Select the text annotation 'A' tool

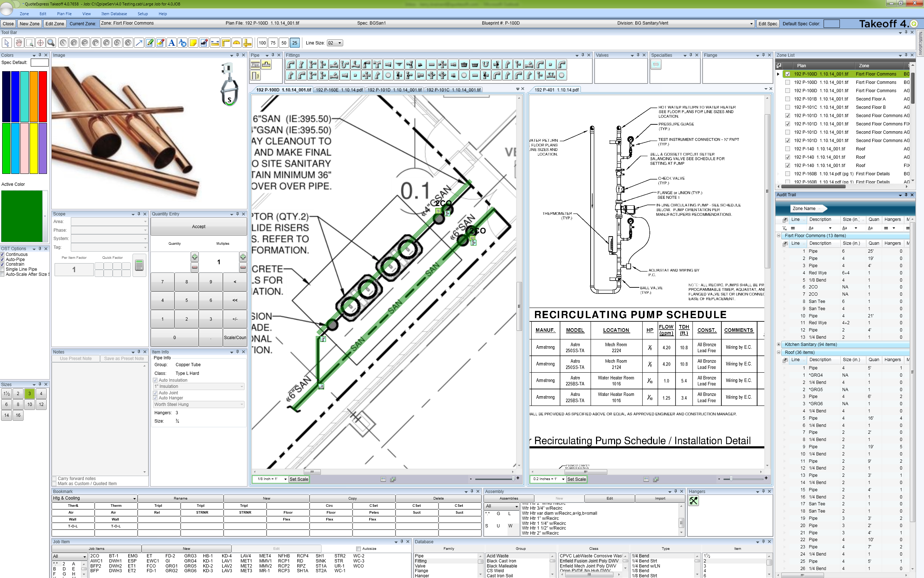(x=172, y=43)
